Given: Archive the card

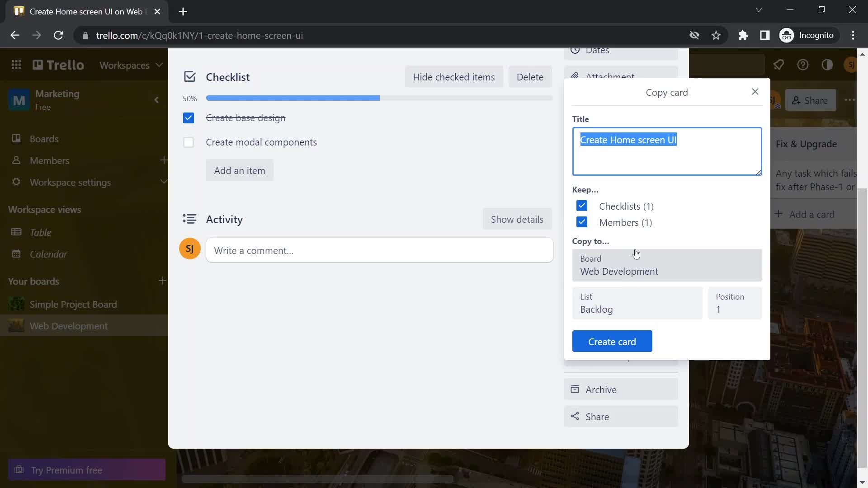Looking at the screenshot, I should click(x=621, y=389).
